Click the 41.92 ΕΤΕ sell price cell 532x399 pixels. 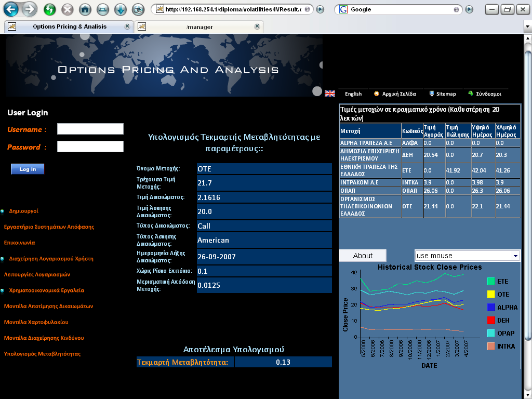[458, 170]
